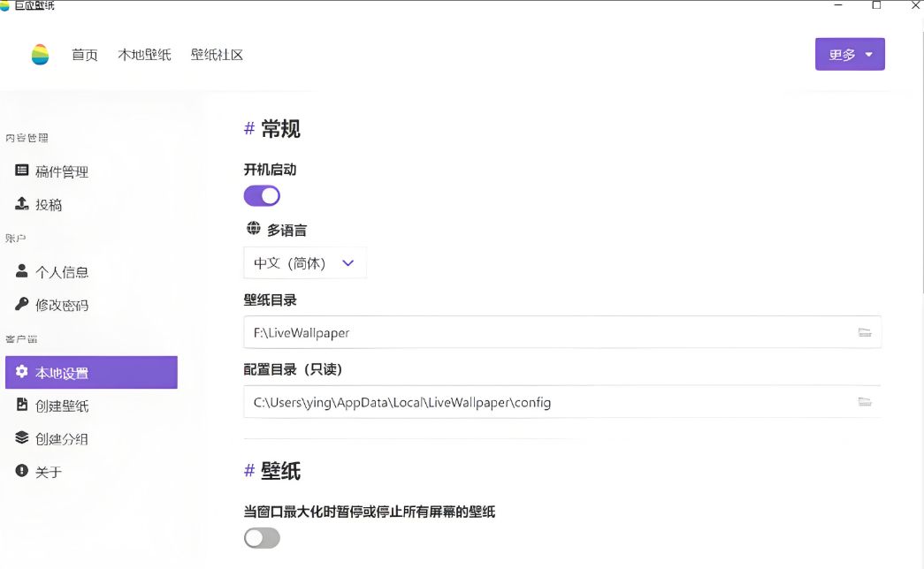Select the 创建壁纸 file icon
Screen dimensions: 924x569
tap(22, 405)
